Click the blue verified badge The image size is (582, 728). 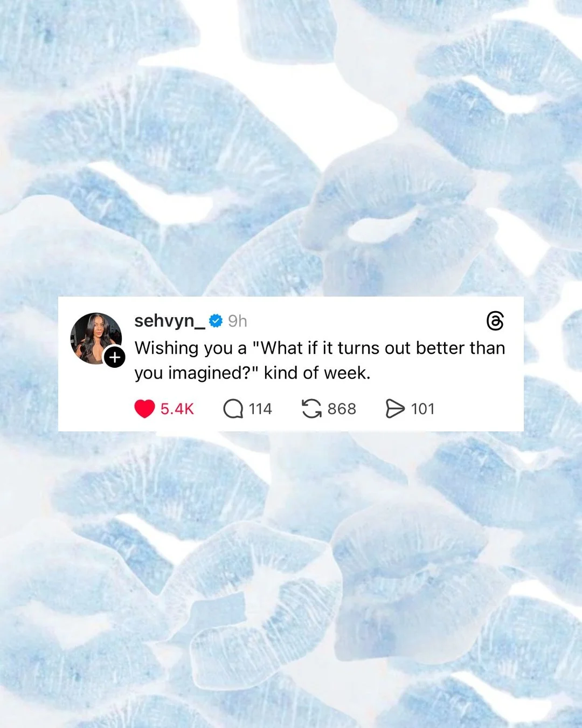(216, 321)
